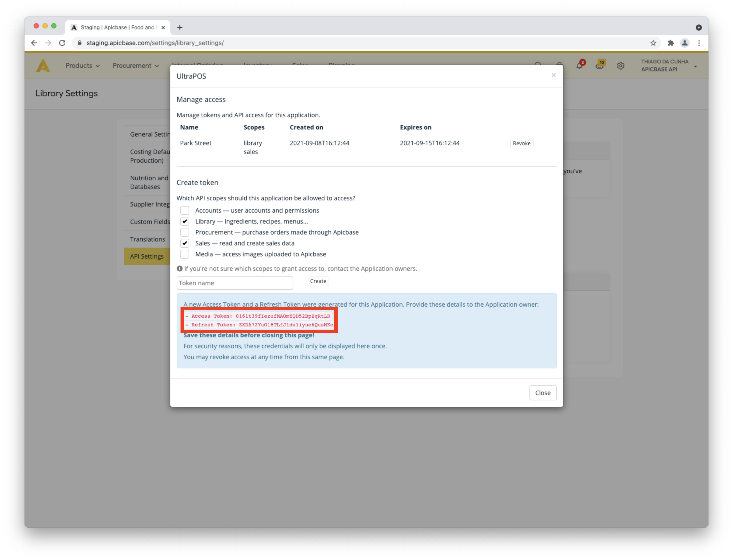733x560 pixels.
Task: Click the Created on column header
Action: coord(306,127)
